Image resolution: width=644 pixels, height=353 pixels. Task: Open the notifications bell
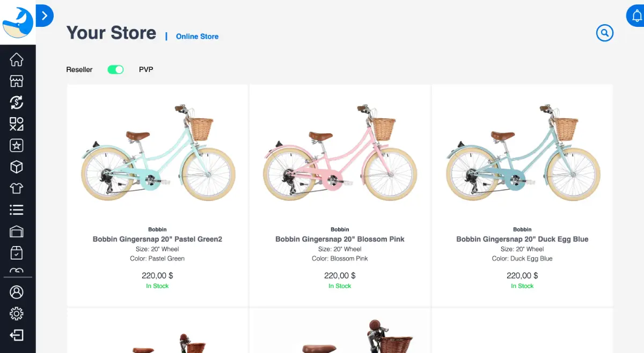[636, 16]
